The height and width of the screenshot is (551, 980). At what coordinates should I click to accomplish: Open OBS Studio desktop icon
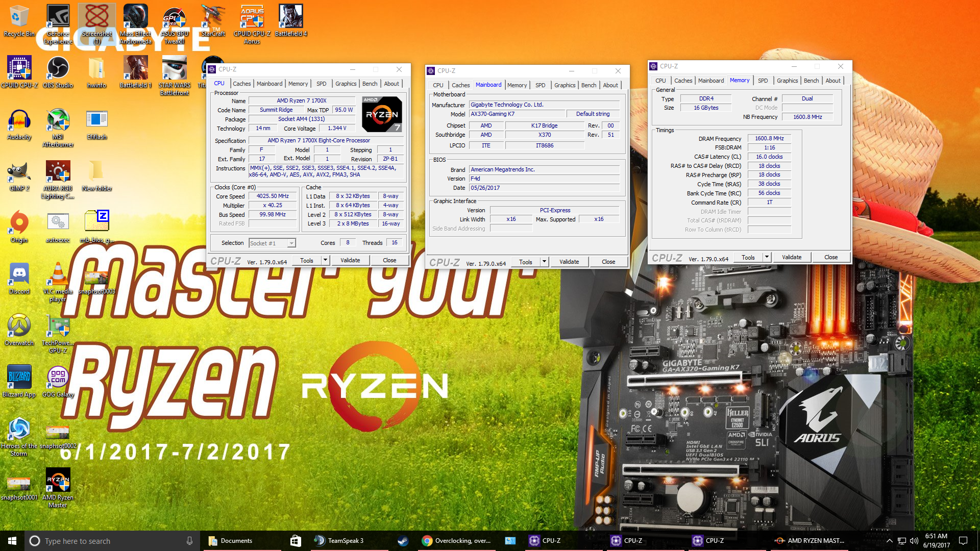(x=58, y=72)
